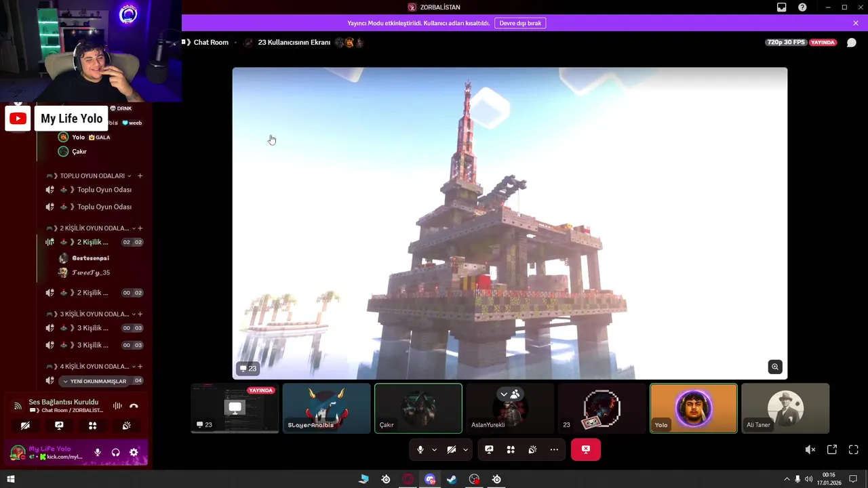Click the 720p 30 FPS quality badge
This screenshot has height=488, width=868.
coord(786,42)
